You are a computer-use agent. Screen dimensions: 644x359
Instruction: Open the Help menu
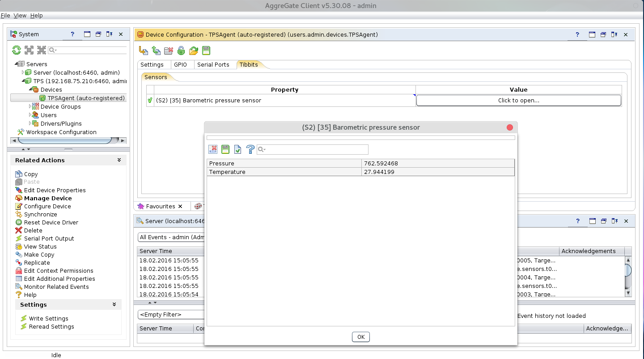[37, 15]
